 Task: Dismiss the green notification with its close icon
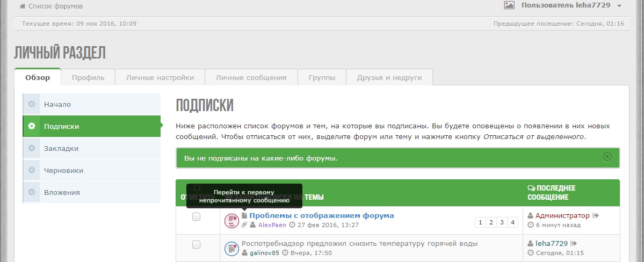[x=607, y=157]
